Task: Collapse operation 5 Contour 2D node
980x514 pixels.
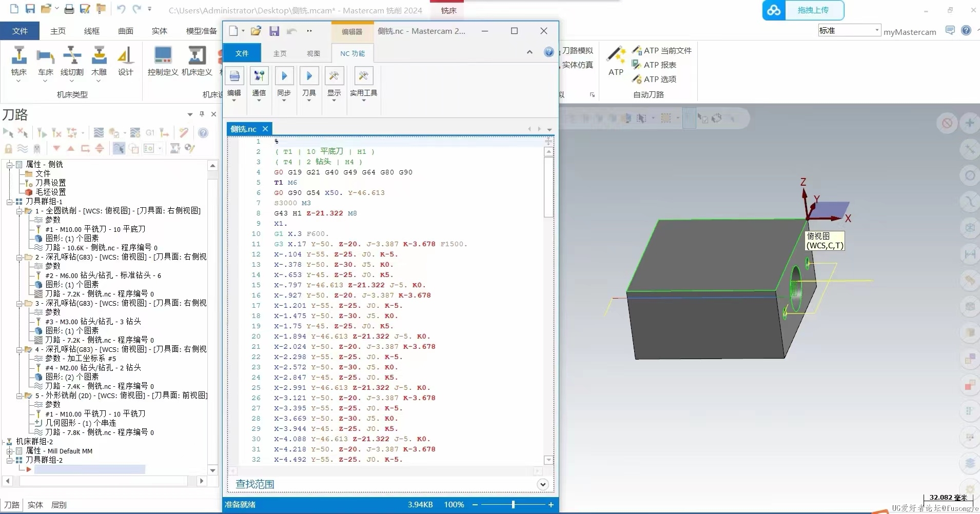Action: pos(18,396)
